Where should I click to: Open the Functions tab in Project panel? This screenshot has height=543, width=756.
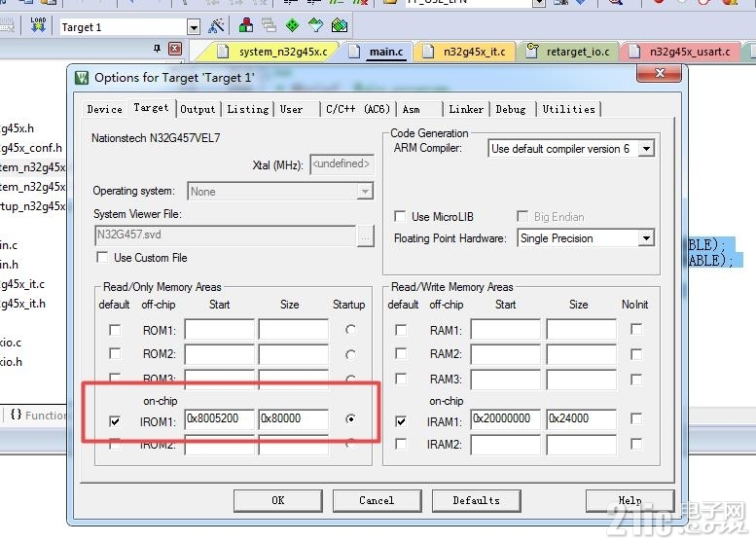pos(38,415)
